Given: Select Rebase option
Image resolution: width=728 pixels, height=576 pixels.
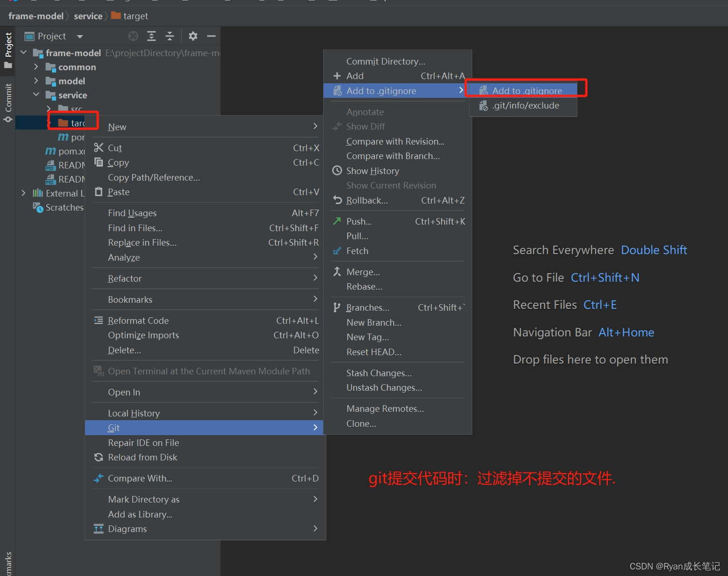Looking at the screenshot, I should point(397,286).
